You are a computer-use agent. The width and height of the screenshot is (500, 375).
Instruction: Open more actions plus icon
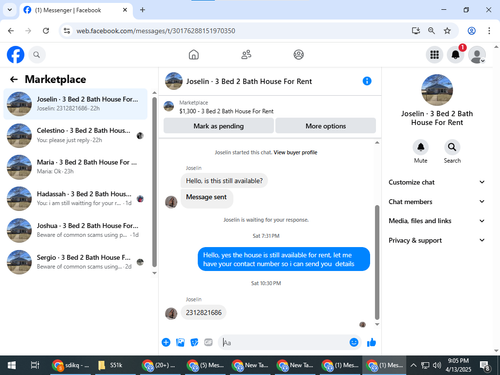tap(166, 342)
